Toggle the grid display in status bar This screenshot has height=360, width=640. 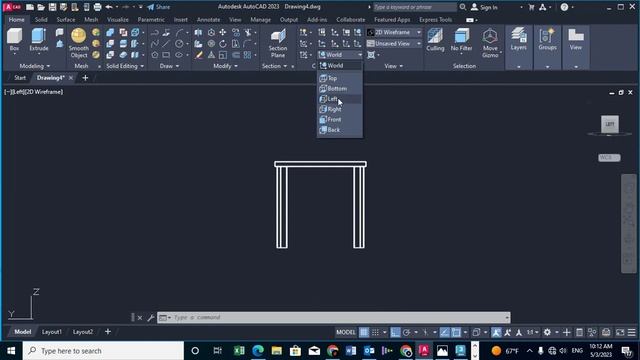click(x=364, y=332)
